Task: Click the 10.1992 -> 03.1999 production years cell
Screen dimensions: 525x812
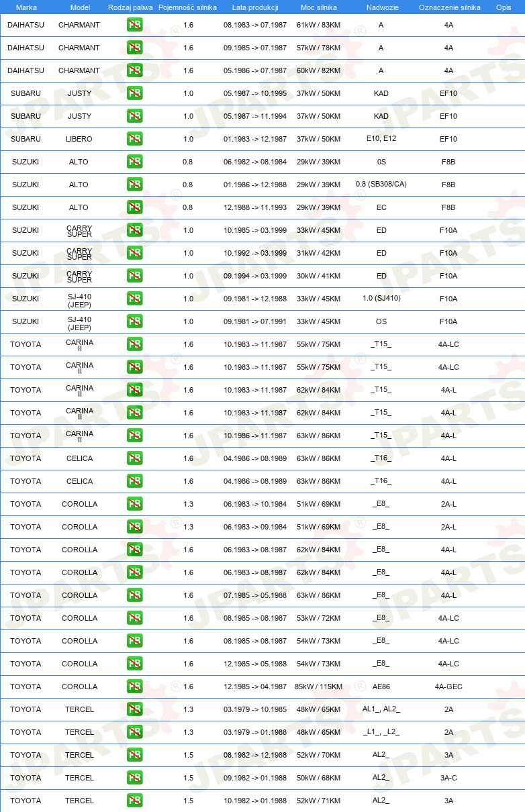Action: point(255,253)
